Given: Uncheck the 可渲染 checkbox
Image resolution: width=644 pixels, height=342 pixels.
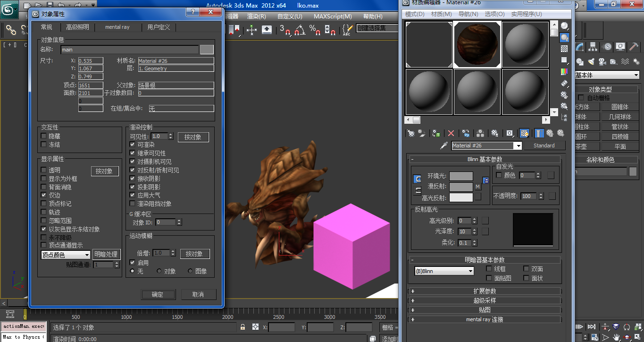Looking at the screenshot, I should [133, 145].
